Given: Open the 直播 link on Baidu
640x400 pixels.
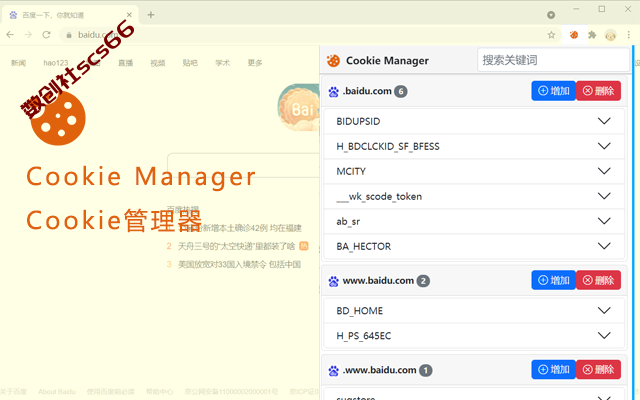Looking at the screenshot, I should (x=125, y=63).
